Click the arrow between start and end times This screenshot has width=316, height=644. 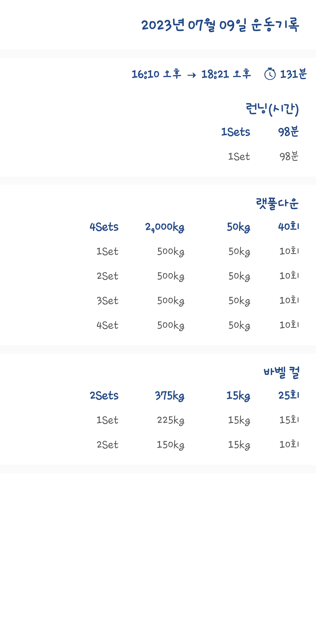tap(191, 75)
